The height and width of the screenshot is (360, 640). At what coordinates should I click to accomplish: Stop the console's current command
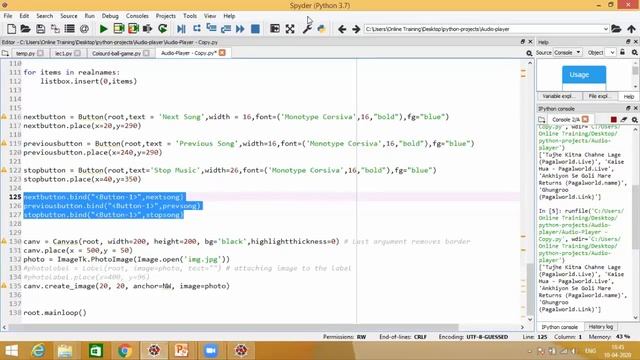pos(613,119)
